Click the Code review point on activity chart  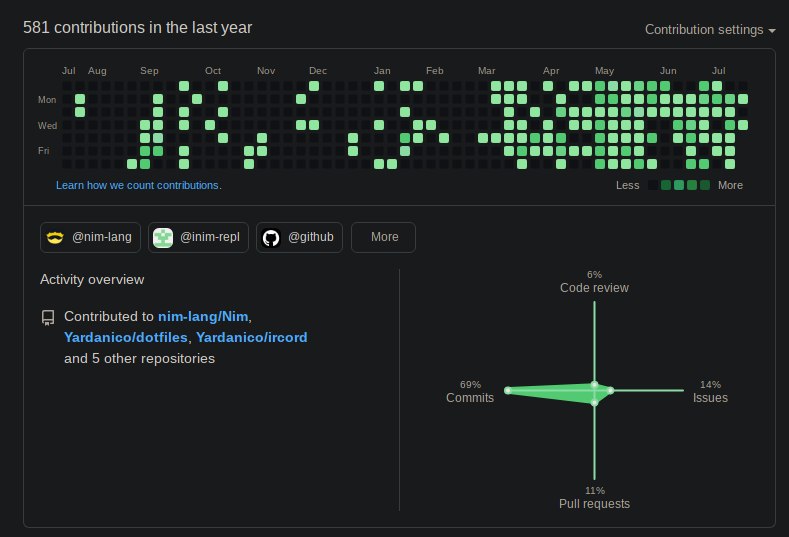pyautogui.click(x=594, y=385)
